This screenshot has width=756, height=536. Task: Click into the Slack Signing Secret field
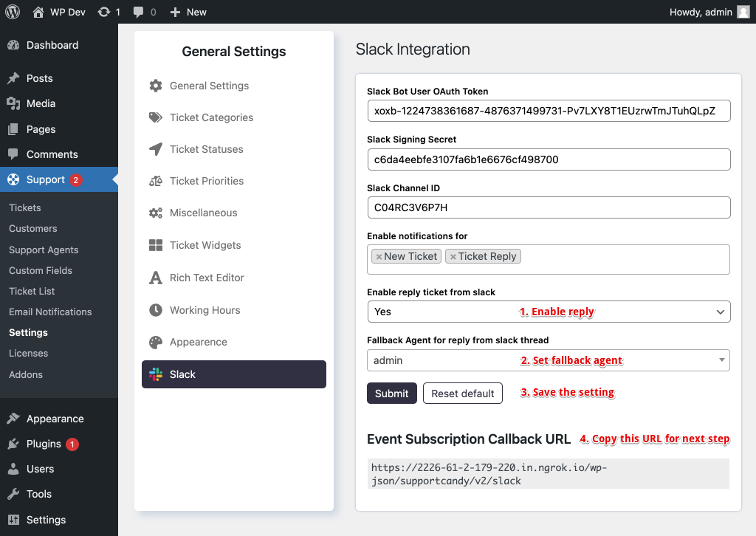click(x=549, y=159)
